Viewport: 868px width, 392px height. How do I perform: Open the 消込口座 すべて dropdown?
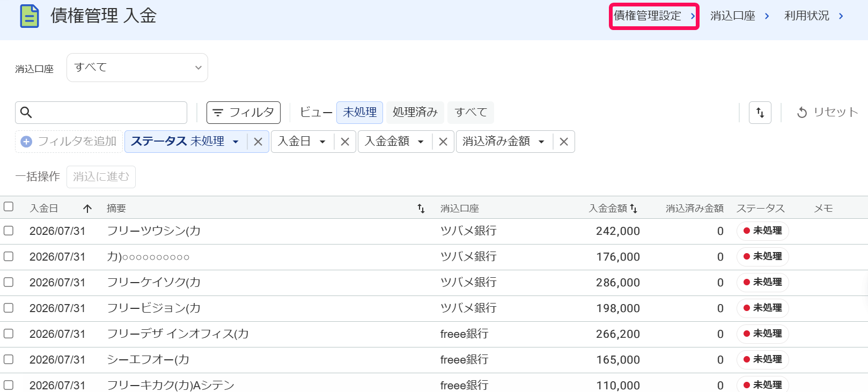point(137,68)
